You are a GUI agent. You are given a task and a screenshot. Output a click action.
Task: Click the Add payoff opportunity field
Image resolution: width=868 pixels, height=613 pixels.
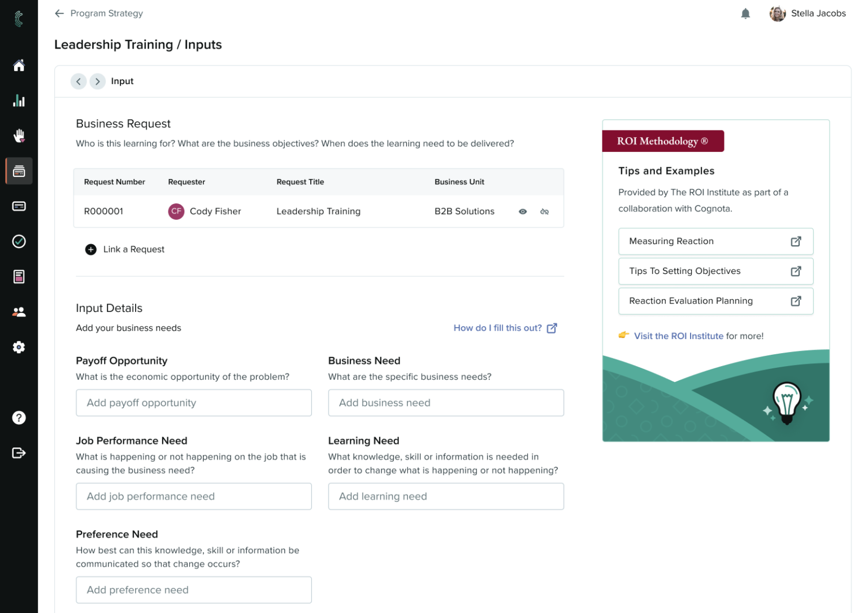click(194, 403)
